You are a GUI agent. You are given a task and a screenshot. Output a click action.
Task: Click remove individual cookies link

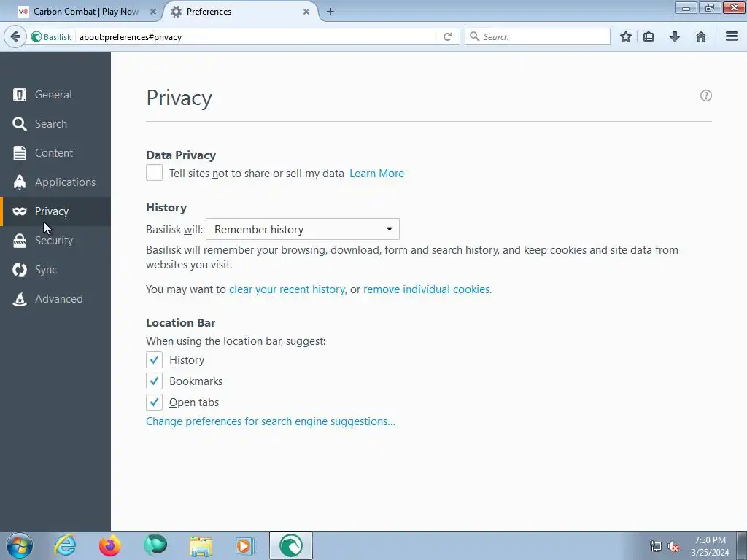[x=426, y=289]
